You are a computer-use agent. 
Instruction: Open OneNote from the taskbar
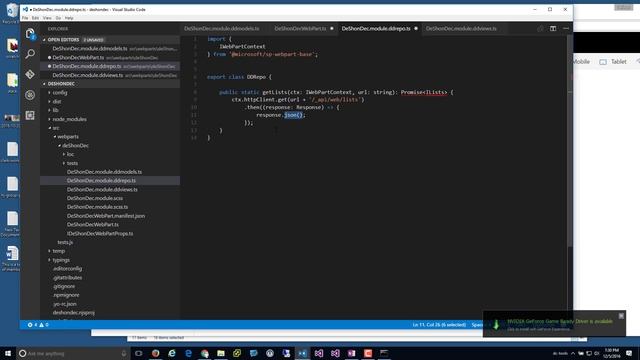pyautogui.click(x=351, y=353)
